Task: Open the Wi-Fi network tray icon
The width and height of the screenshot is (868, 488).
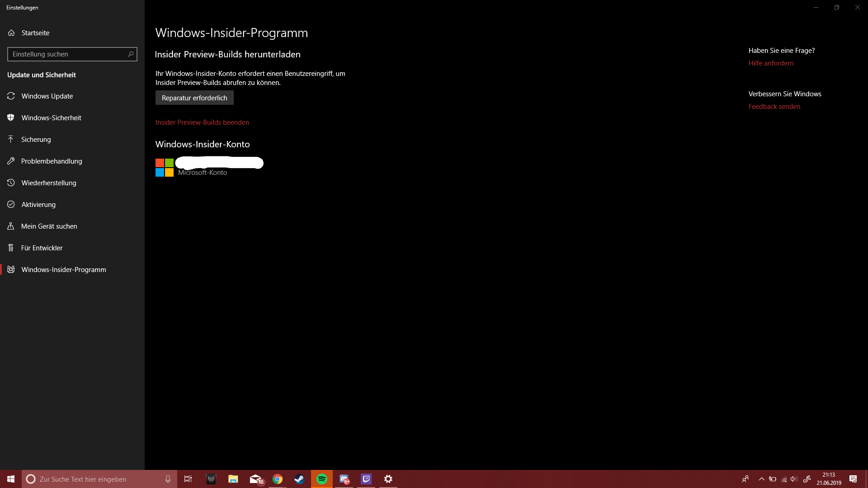Action: 784,479
